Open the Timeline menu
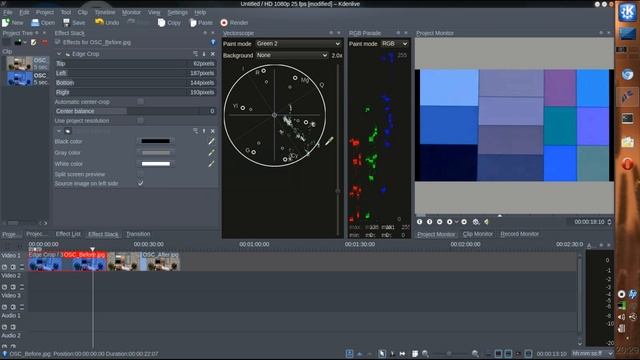Viewport: 640px width, 360px height. click(105, 12)
